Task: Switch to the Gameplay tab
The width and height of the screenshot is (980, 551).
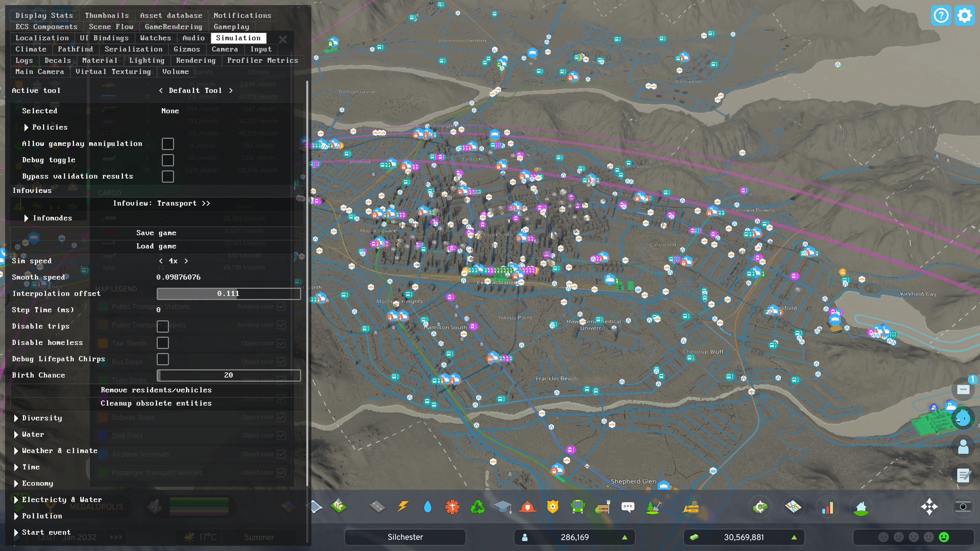Action: [x=231, y=27]
